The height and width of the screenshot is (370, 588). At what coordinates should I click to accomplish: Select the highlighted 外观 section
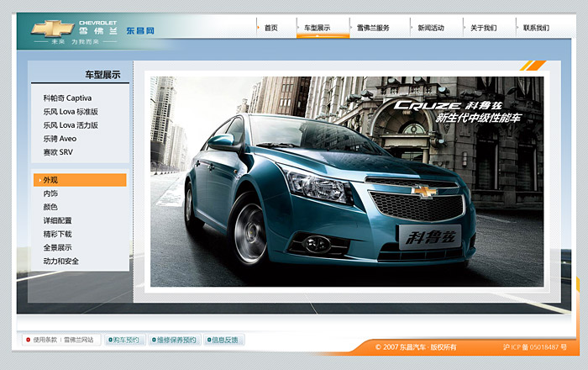click(80, 180)
